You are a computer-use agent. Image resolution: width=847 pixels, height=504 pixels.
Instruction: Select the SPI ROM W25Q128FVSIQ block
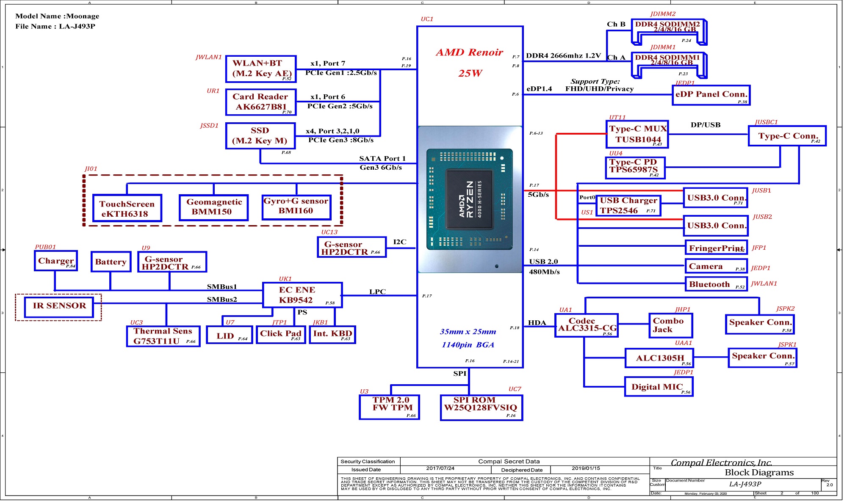[x=481, y=407]
